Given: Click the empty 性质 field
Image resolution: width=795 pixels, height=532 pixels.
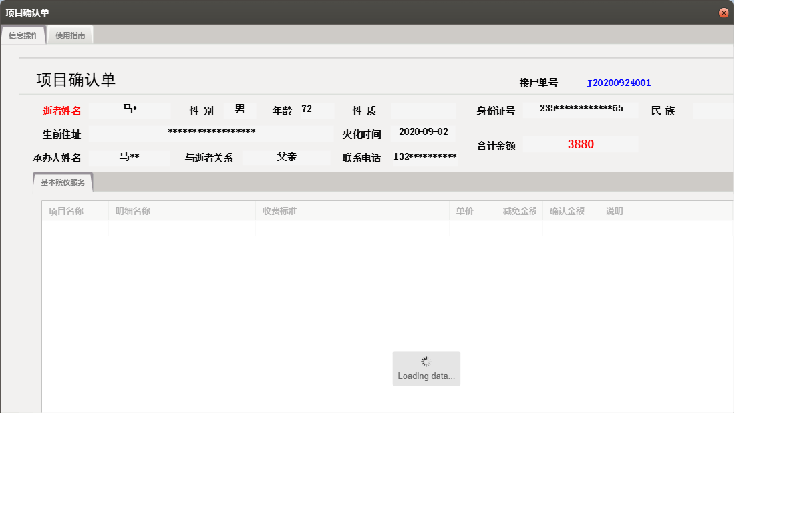Looking at the screenshot, I should coord(424,109).
